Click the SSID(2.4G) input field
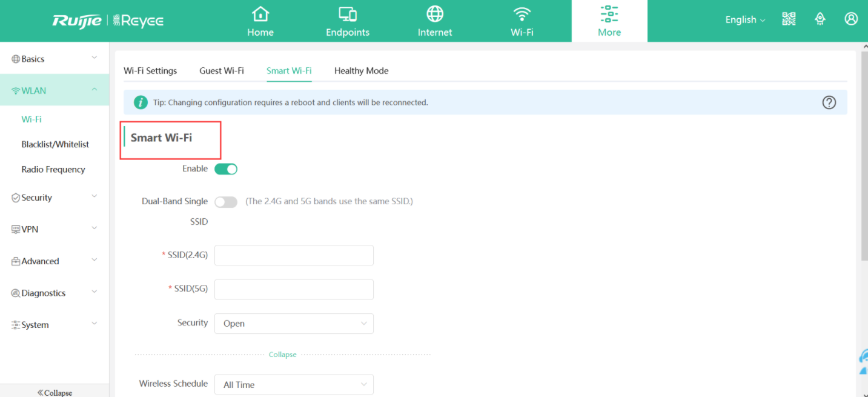Screen dimensions: 868x397 pos(294,256)
